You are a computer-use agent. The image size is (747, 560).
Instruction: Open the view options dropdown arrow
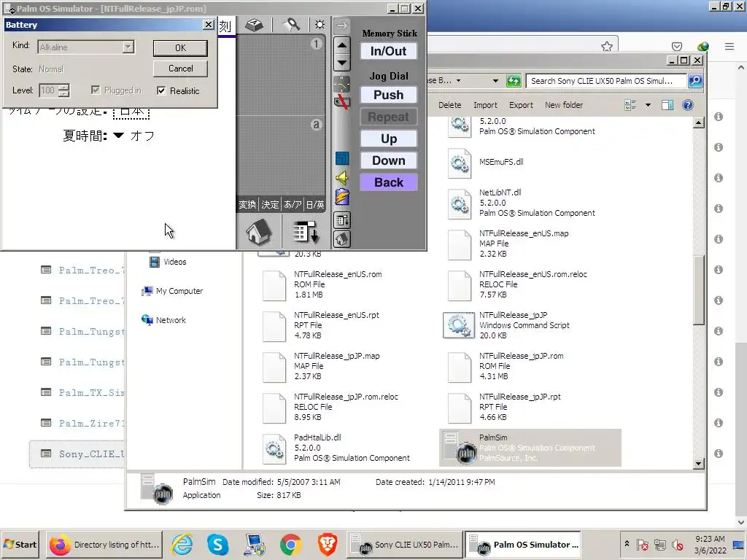coord(648,105)
